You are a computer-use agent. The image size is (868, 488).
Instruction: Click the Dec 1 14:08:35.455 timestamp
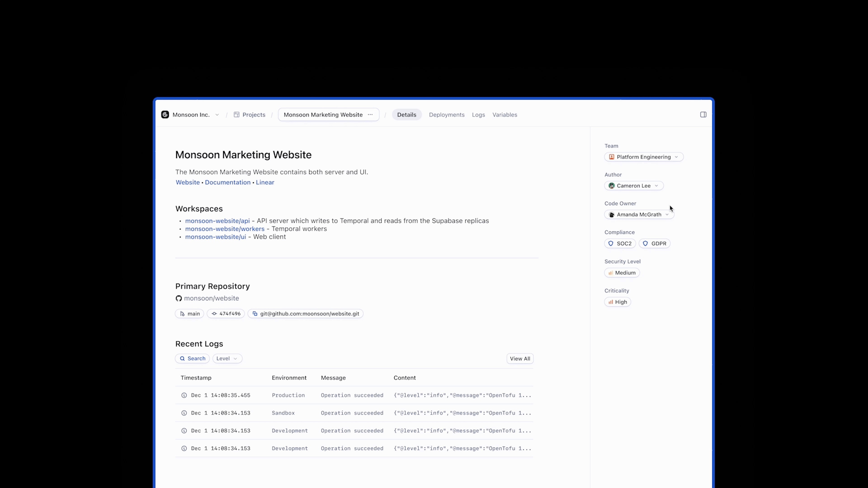coord(221,395)
